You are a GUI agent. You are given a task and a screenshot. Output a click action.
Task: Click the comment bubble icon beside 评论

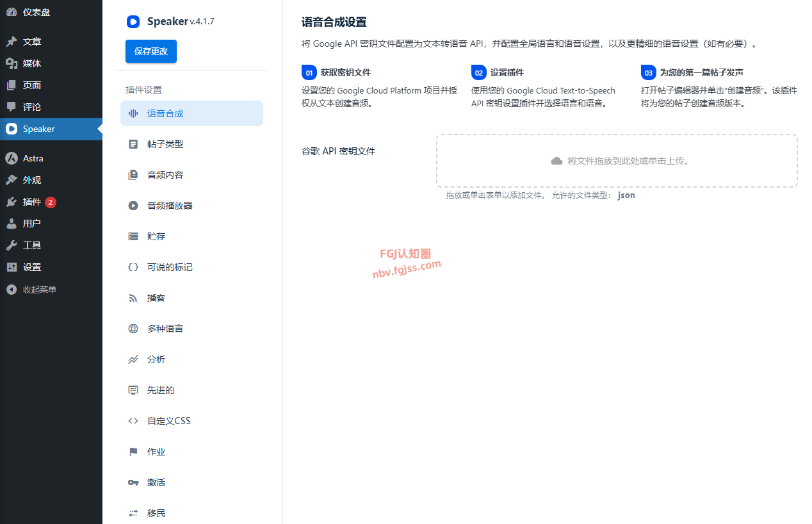[x=12, y=107]
